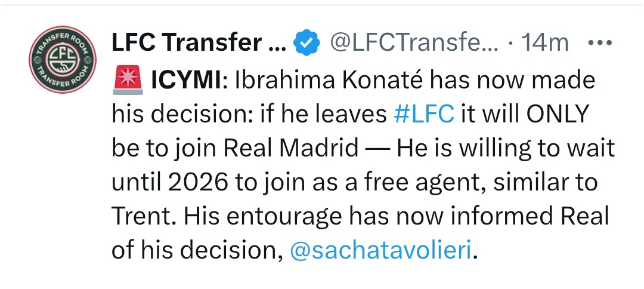Open the LFC Transfer Room profile avatar

(x=63, y=59)
